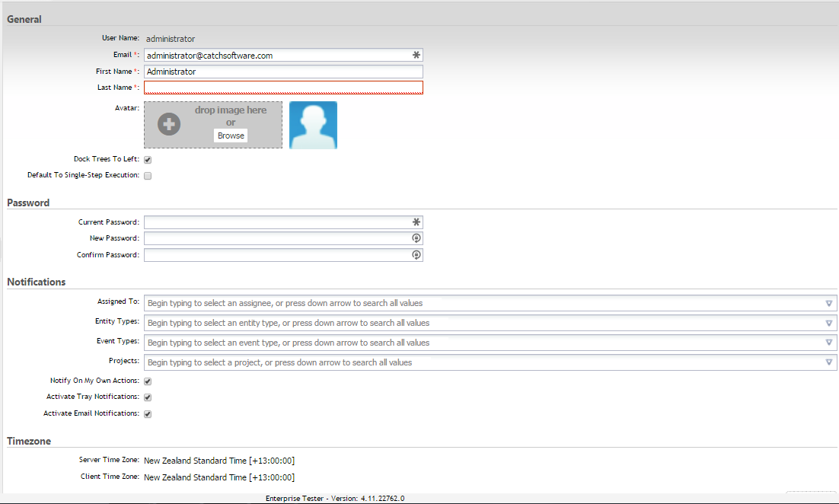Expand the Assigned To dropdown arrow
The image size is (839, 504).
point(829,303)
